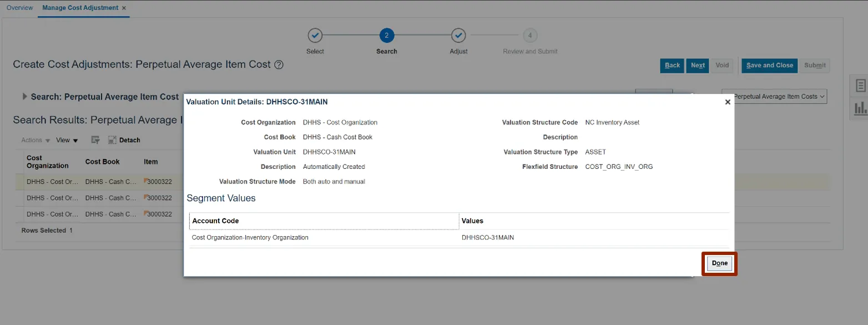Click the query by example filter icon
Viewport: 868px width, 325px height.
pyautogui.click(x=95, y=141)
